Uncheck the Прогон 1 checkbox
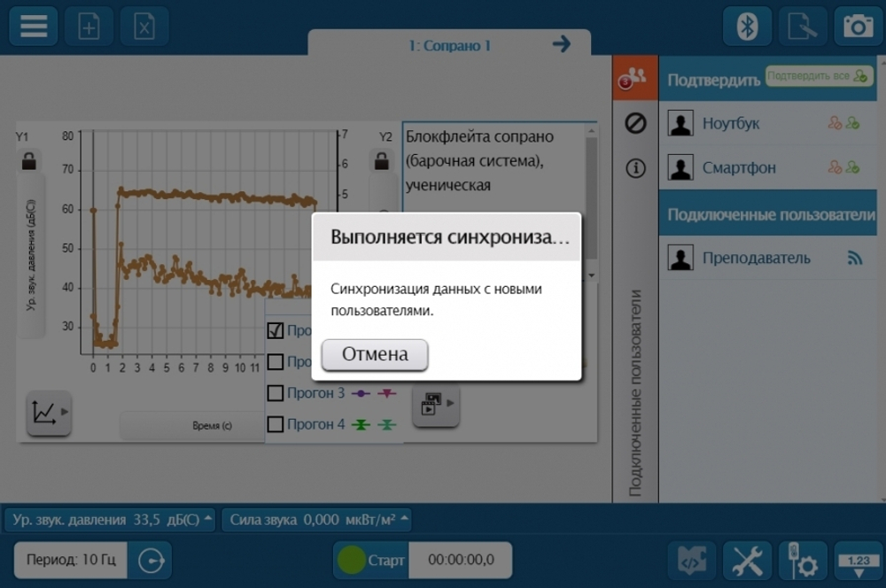 [x=276, y=331]
